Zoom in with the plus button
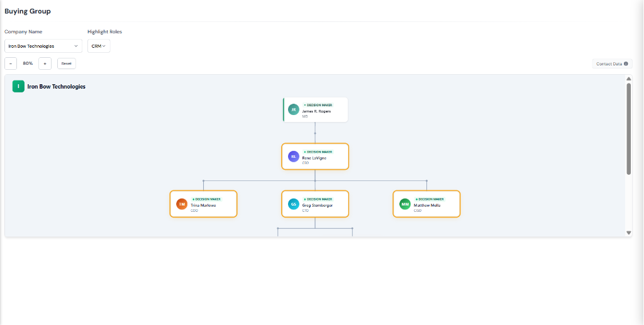Image resolution: width=644 pixels, height=325 pixels. coord(45,63)
